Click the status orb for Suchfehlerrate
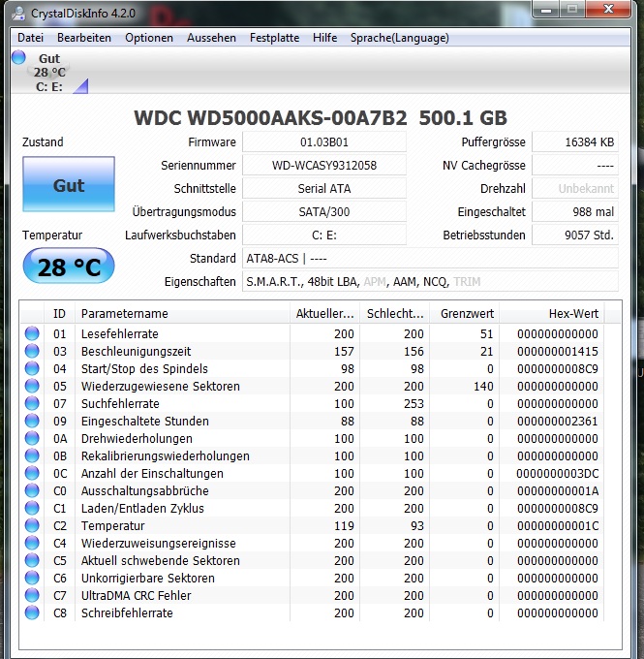The image size is (644, 659). (32, 403)
